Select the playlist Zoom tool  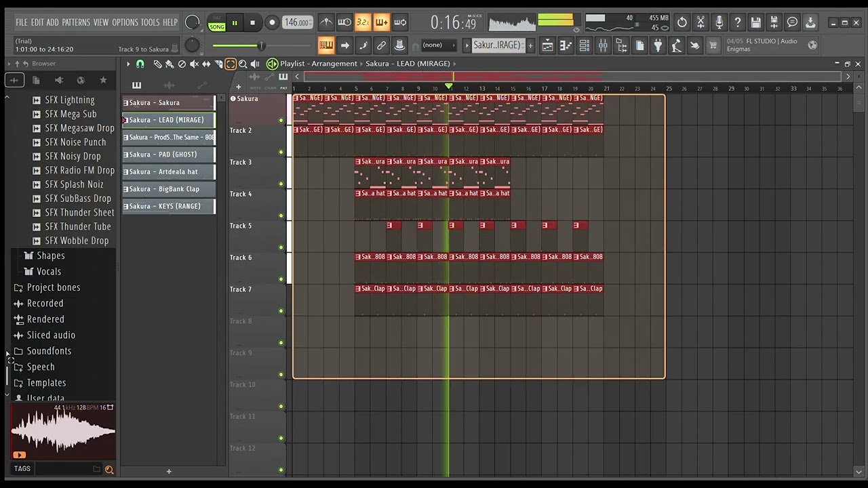[243, 64]
